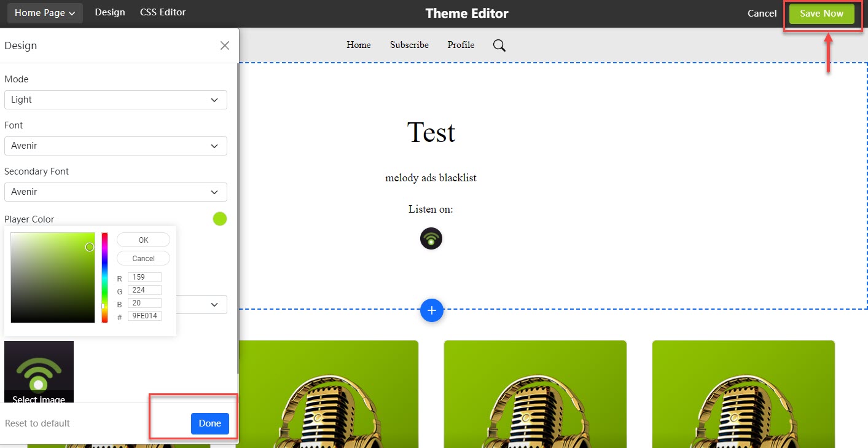Click the Player Color green swatch
This screenshot has height=448, width=868.
click(x=220, y=219)
